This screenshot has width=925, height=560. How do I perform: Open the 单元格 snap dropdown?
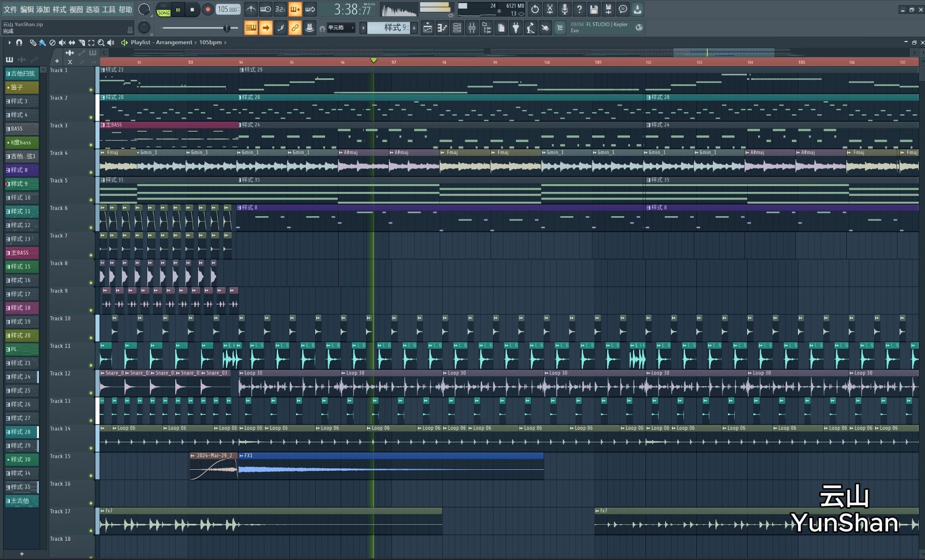point(341,28)
